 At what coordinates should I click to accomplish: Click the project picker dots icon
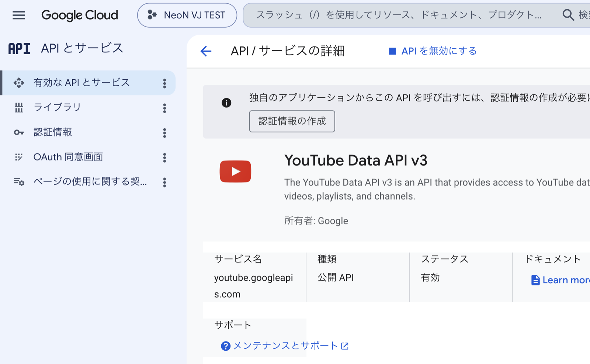tap(152, 15)
